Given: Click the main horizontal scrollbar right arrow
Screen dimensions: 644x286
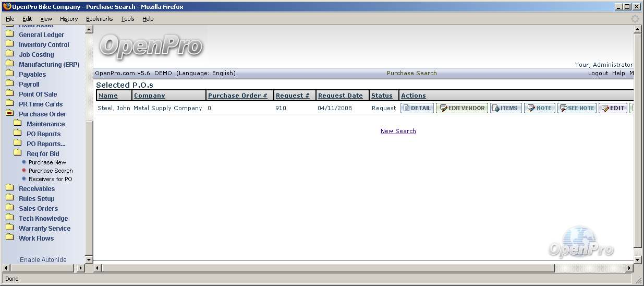Looking at the screenshot, I should tap(628, 268).
